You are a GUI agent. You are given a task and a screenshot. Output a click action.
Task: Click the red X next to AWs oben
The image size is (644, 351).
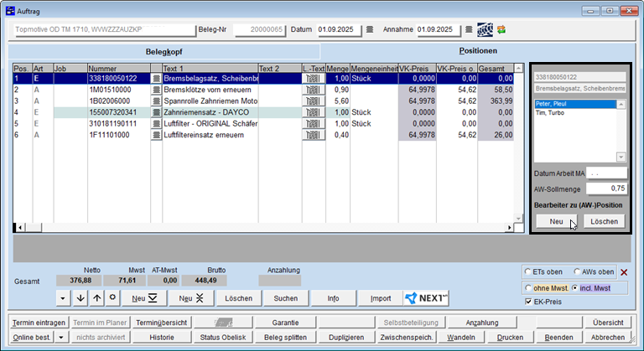coord(624,272)
